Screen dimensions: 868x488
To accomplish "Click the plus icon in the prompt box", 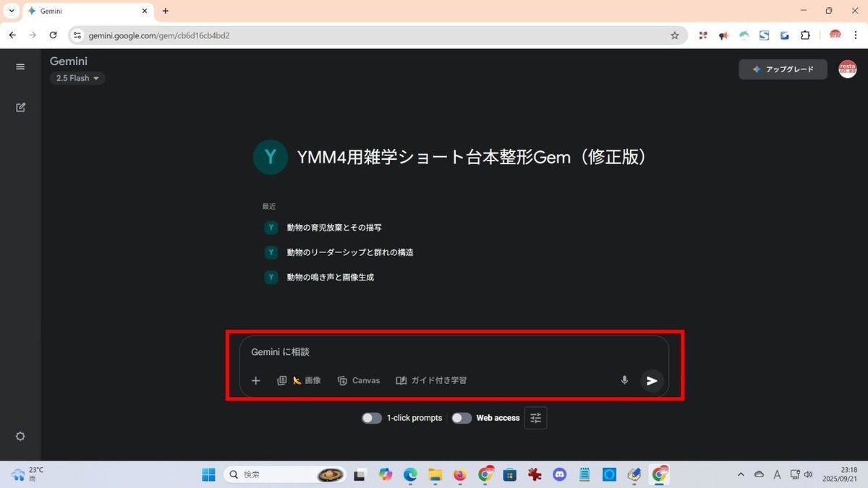I will point(255,380).
